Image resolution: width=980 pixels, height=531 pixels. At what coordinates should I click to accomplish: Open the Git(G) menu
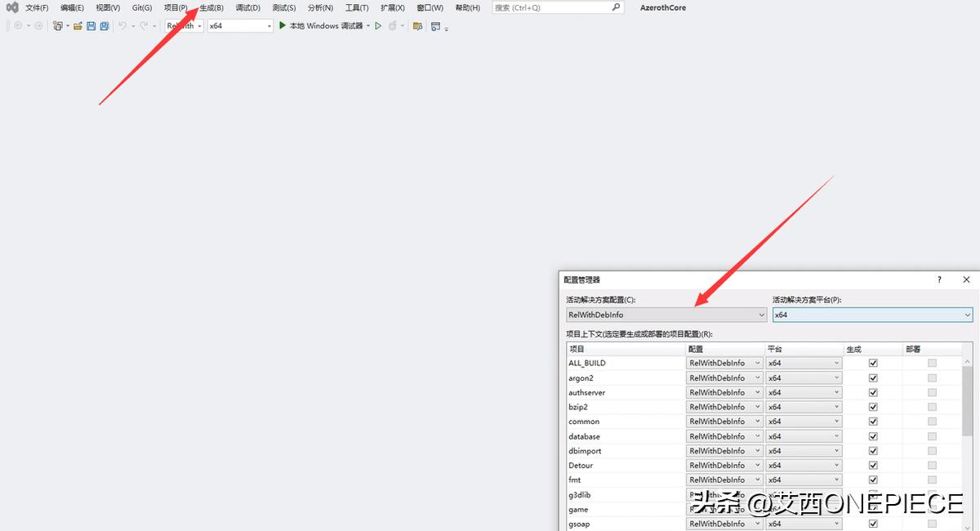140,7
